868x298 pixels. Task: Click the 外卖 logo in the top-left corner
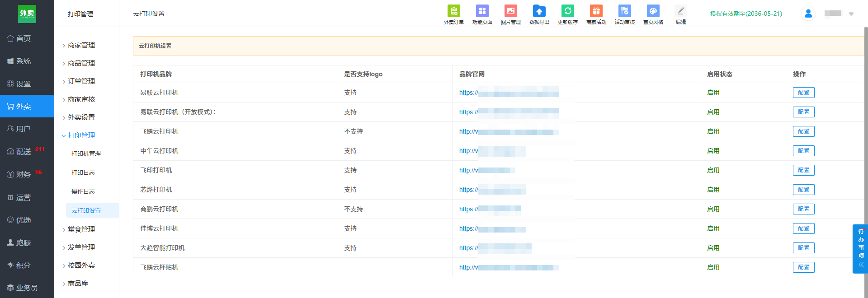pos(27,14)
